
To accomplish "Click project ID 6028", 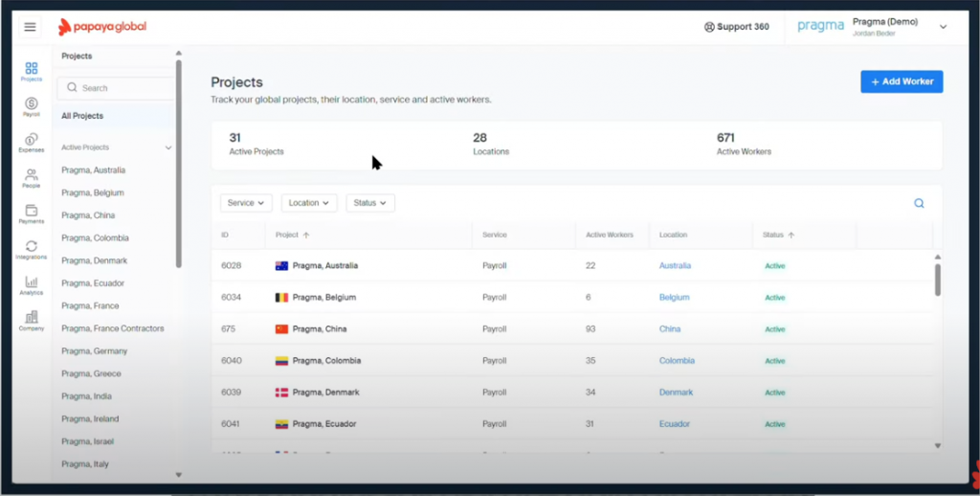I will coord(232,266).
